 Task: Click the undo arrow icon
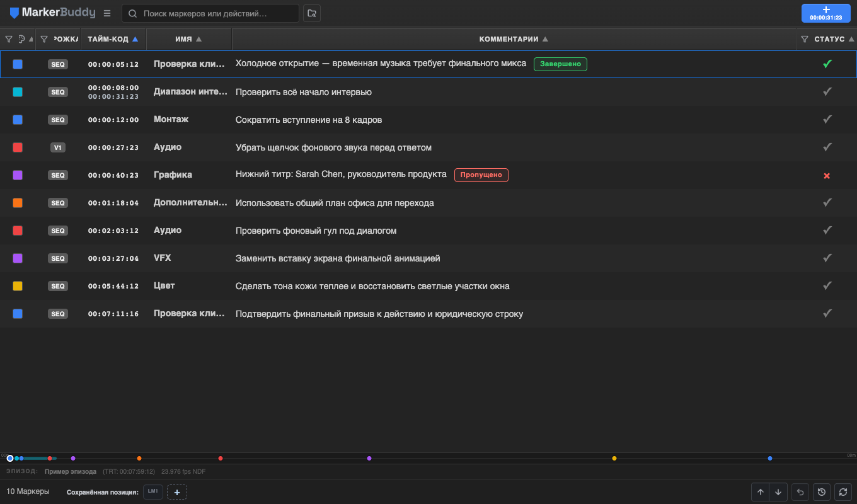[800, 492]
